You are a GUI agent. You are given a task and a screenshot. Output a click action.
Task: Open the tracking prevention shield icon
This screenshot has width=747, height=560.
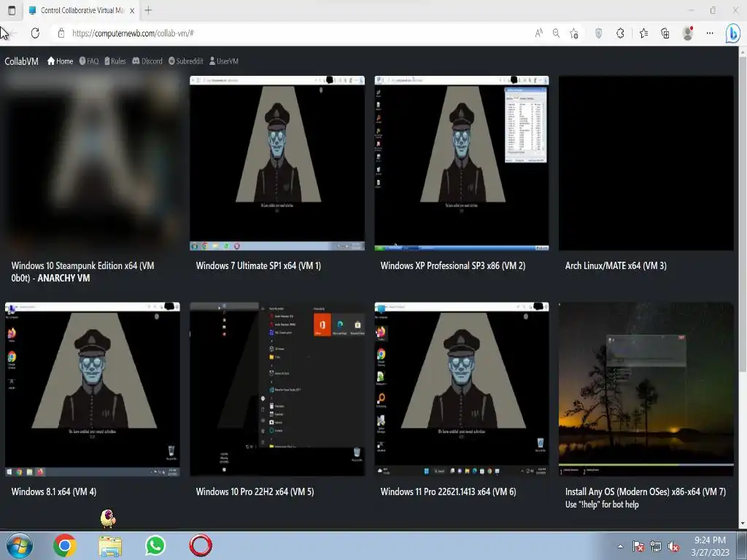click(599, 33)
